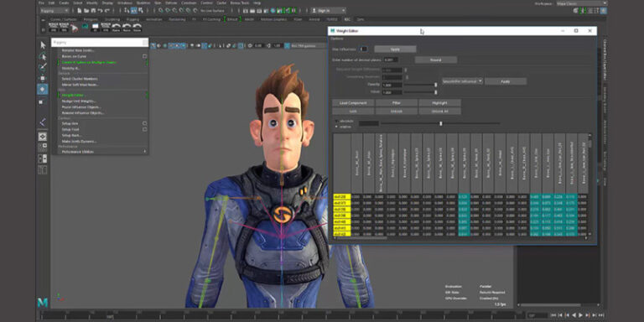Image resolution: width=644 pixels, height=322 pixels.
Task: Choose the green Weight Editor menu entry
Action: point(74,96)
